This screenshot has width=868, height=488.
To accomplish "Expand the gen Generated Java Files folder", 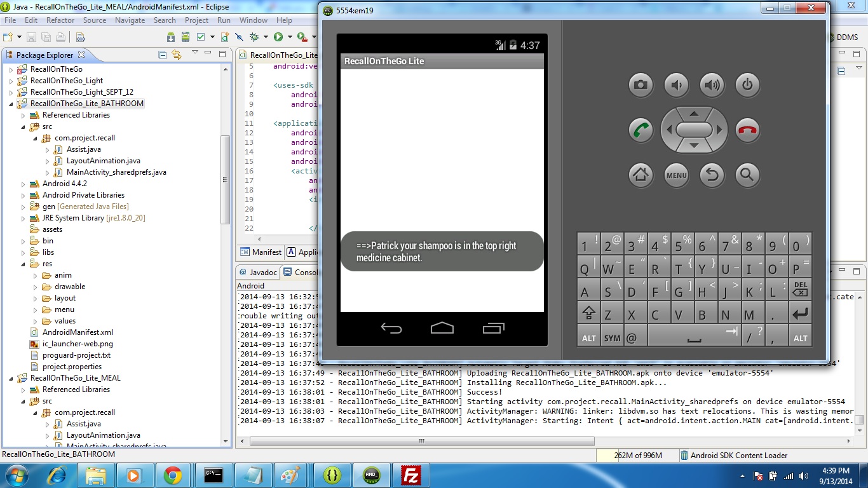I will (x=23, y=207).
